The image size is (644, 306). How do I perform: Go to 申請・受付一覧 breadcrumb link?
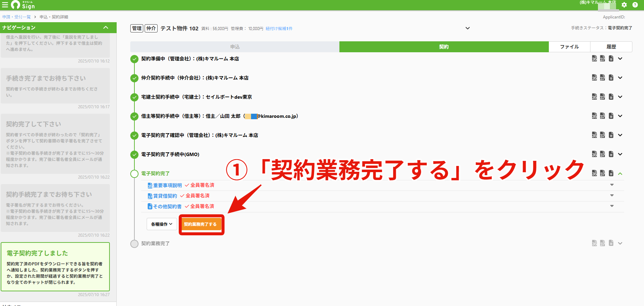(16, 17)
